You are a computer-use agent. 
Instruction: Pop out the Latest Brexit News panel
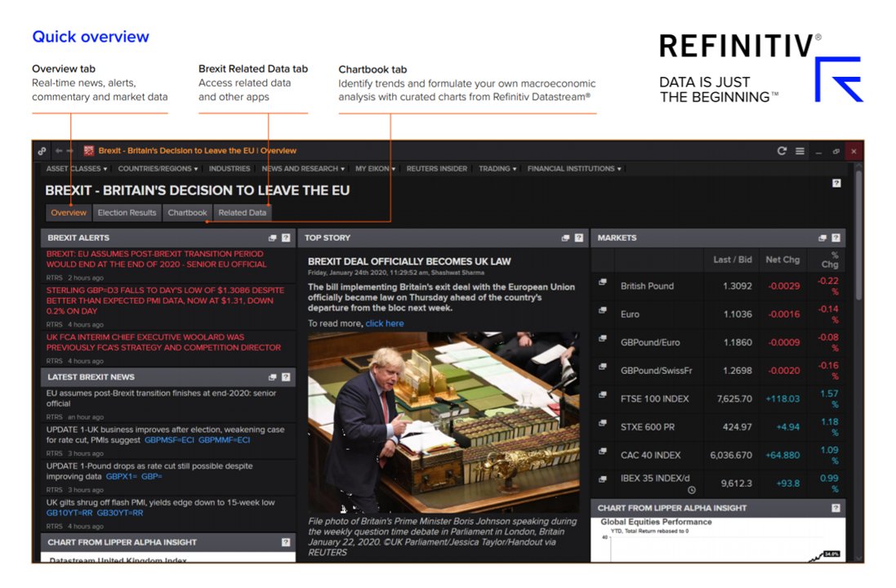pos(273,377)
